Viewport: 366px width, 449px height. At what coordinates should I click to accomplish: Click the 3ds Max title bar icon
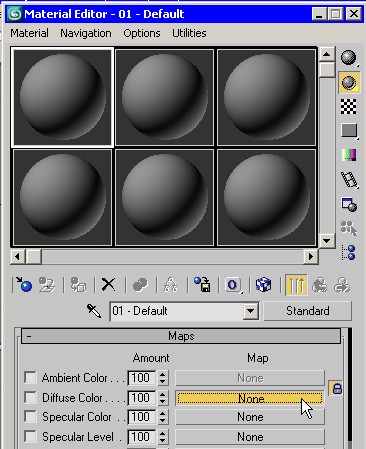pos(15,14)
